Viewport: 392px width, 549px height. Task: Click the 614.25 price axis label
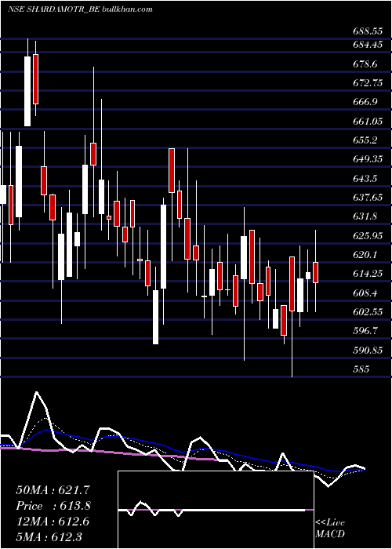pyautogui.click(x=367, y=273)
